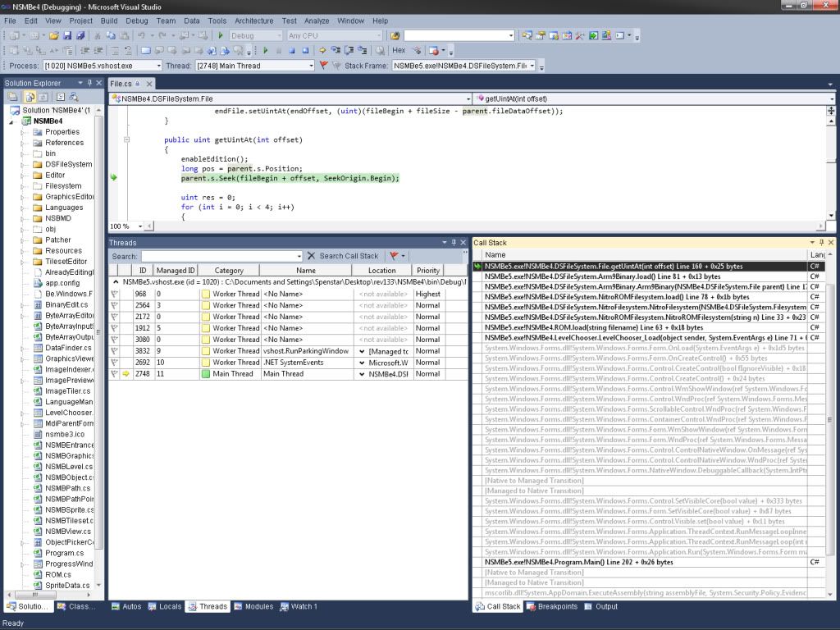The image size is (840, 630).
Task: Expand the DSFileSystem folder in Solution Explorer
Action: [x=22, y=164]
